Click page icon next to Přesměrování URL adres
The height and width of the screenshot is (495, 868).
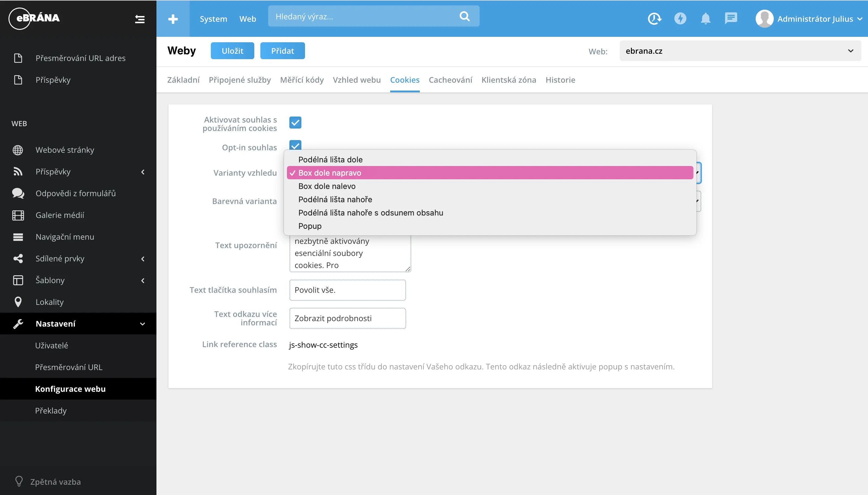click(18, 58)
